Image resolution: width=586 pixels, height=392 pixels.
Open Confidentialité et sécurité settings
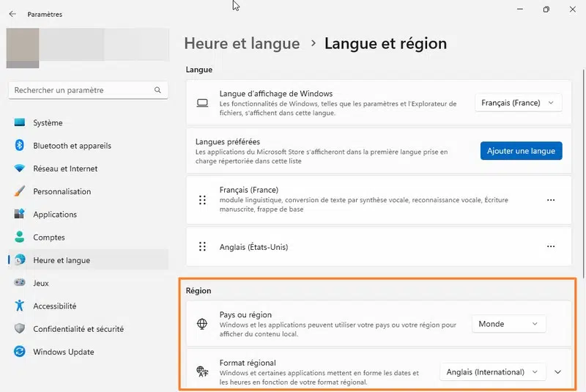pos(88,329)
